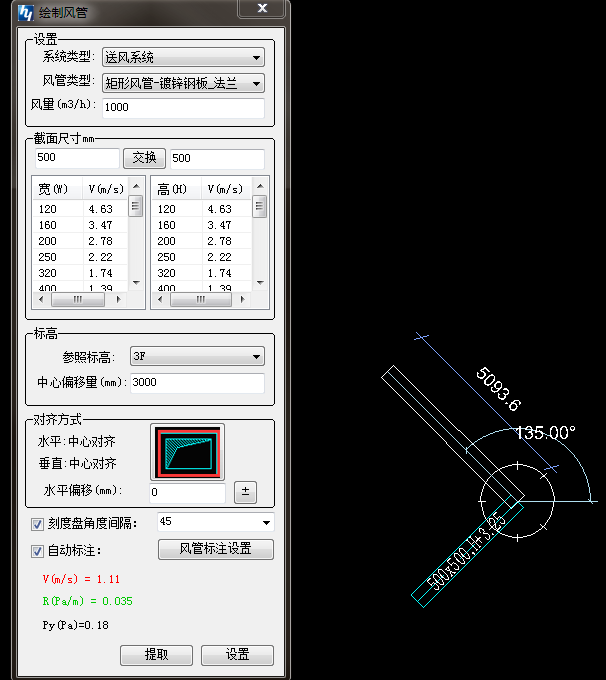
Task: Click the width section size field
Action: pyautogui.click(x=77, y=158)
